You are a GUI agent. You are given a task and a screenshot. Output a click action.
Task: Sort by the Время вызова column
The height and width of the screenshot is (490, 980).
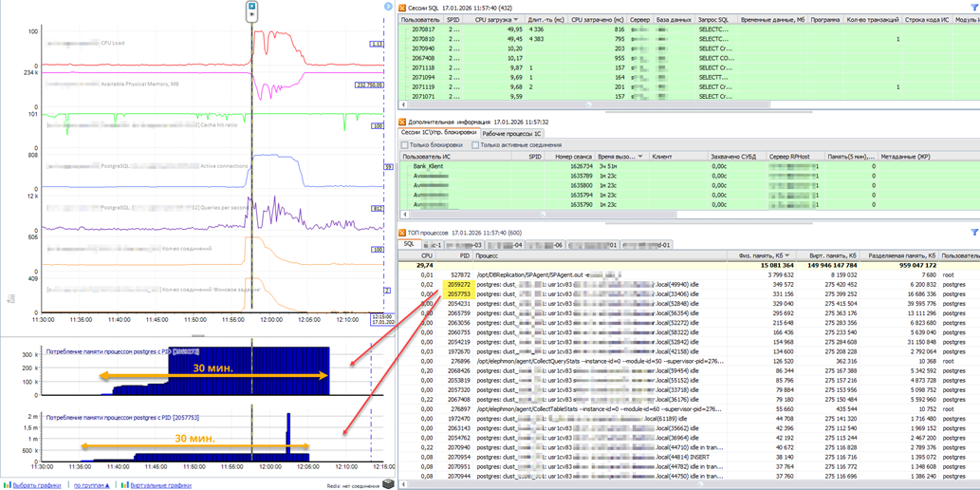617,156
